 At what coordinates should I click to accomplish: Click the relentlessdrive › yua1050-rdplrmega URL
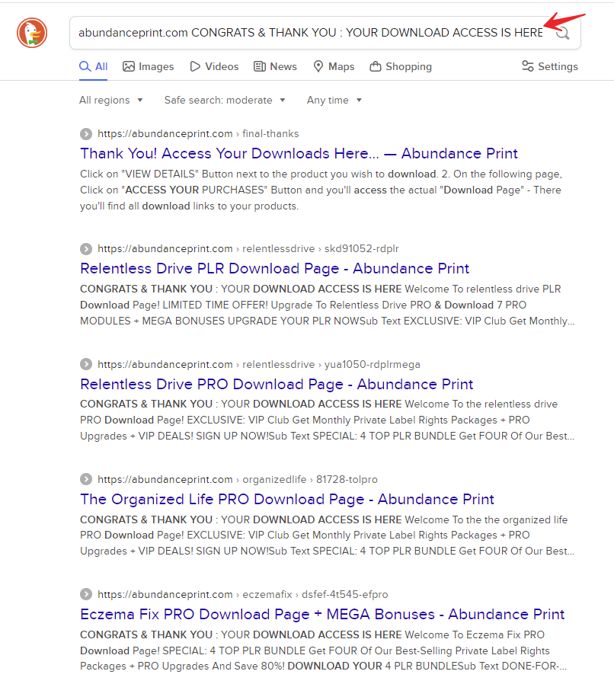(259, 364)
